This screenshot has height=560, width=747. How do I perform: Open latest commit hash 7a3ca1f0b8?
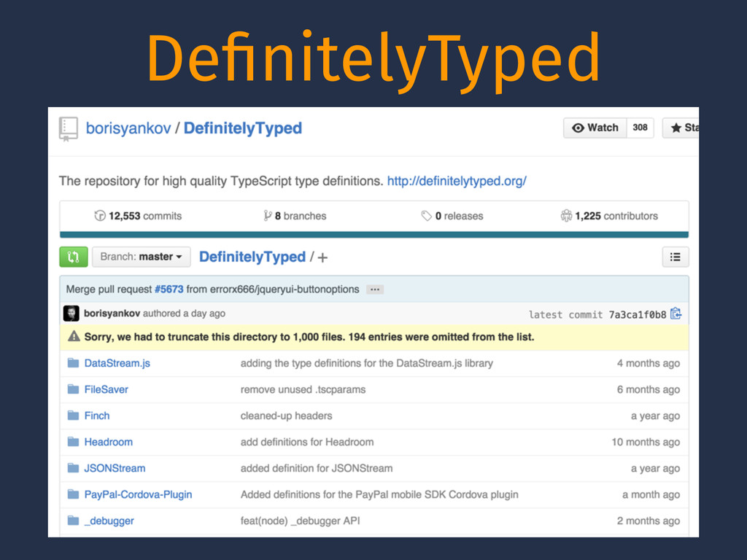pos(638,314)
